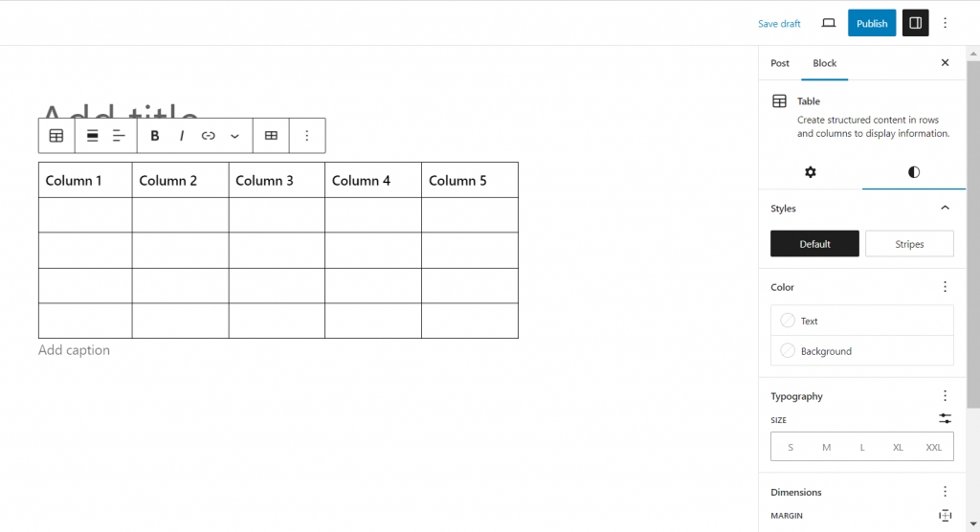Insert a link using link icon
This screenshot has width=980, height=532.
209,136
